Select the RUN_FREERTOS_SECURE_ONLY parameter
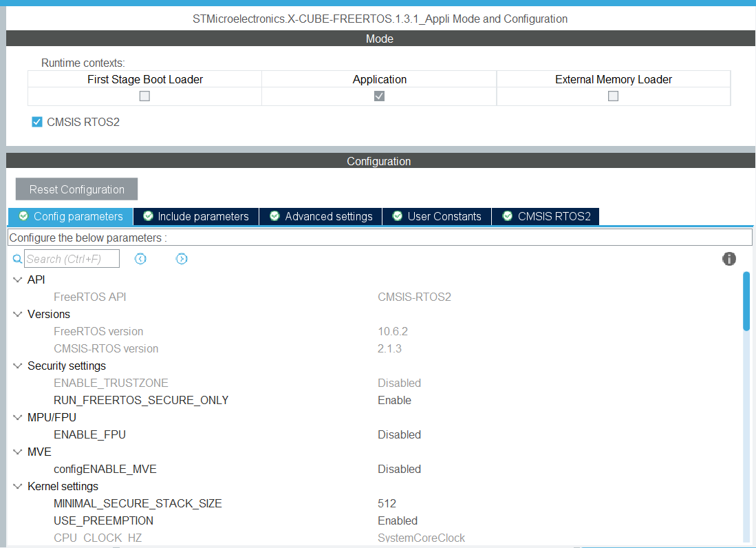 [x=141, y=400]
